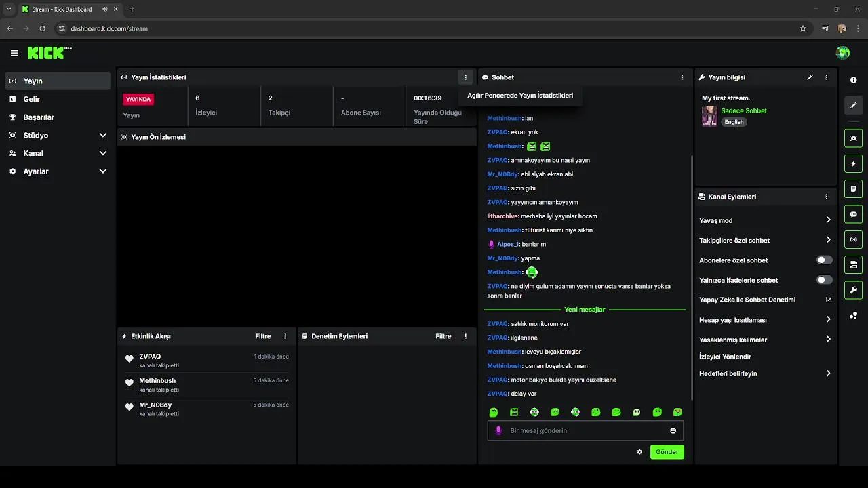Toggle Yalnızca ifadelerle sohbet switch

(824, 280)
